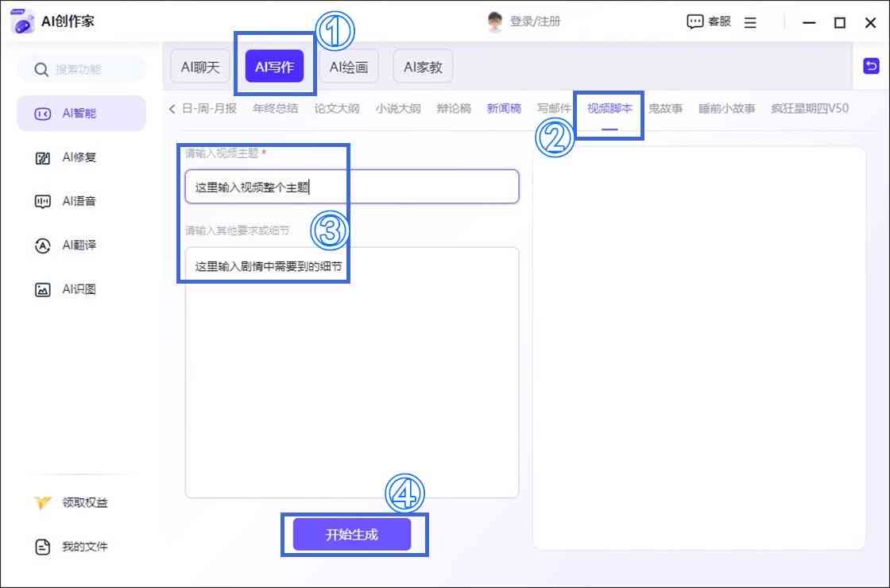Switch to the AI聊天 tab

pos(199,67)
